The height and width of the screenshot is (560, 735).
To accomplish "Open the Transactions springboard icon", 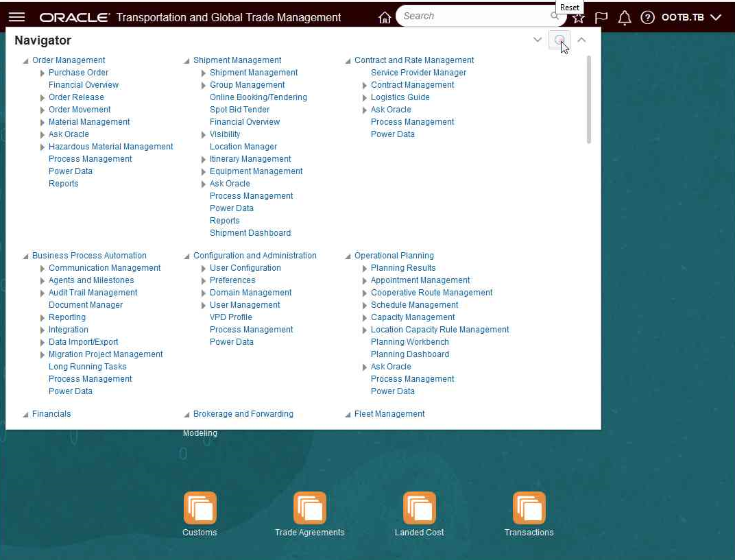I will point(529,507).
